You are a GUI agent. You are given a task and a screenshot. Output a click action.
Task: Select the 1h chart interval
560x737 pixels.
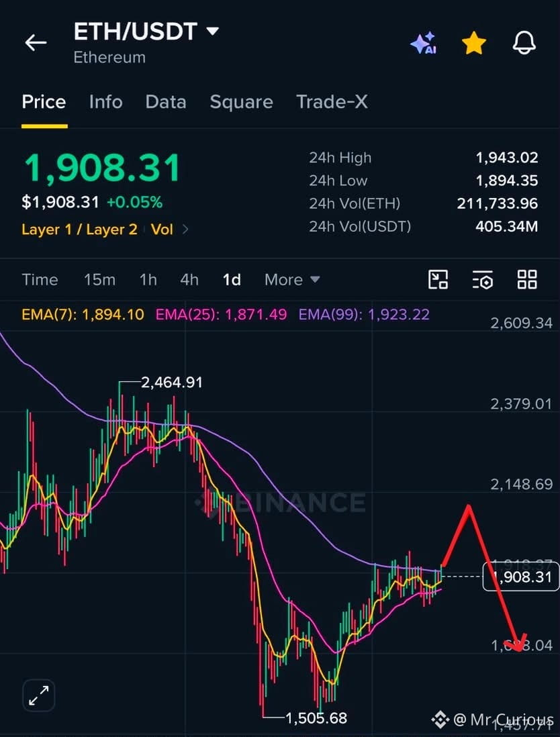coord(148,280)
